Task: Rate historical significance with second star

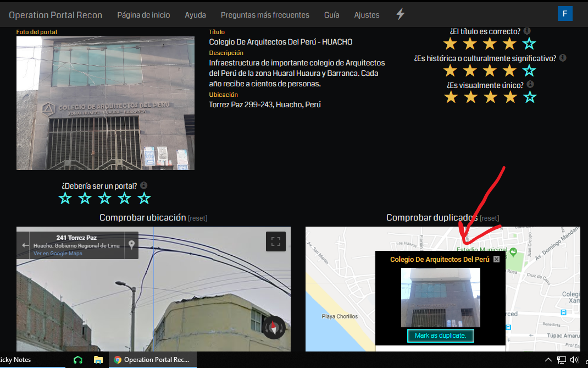Action: pos(470,70)
